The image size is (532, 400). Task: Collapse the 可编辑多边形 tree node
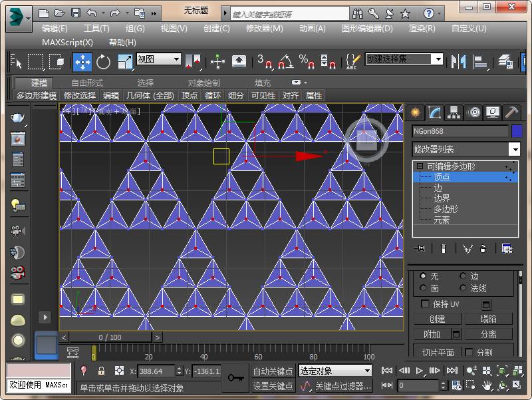[x=420, y=166]
